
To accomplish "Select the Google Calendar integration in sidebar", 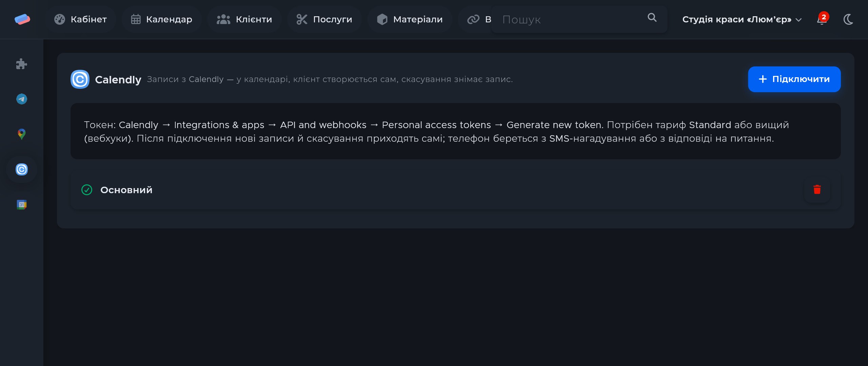I will click(22, 205).
